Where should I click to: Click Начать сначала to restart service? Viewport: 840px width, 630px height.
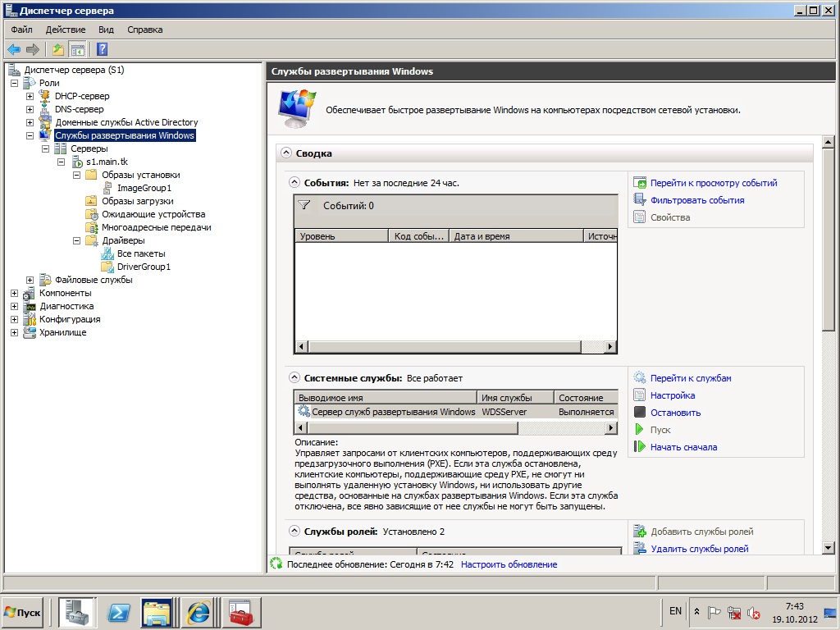pyautogui.click(x=683, y=447)
